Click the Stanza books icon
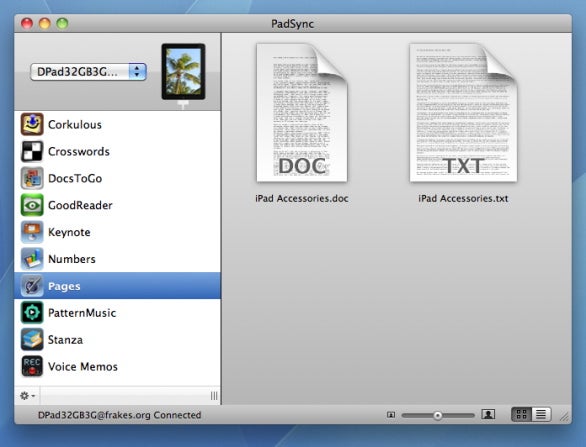Image resolution: width=586 pixels, height=447 pixels. pyautogui.click(x=32, y=339)
